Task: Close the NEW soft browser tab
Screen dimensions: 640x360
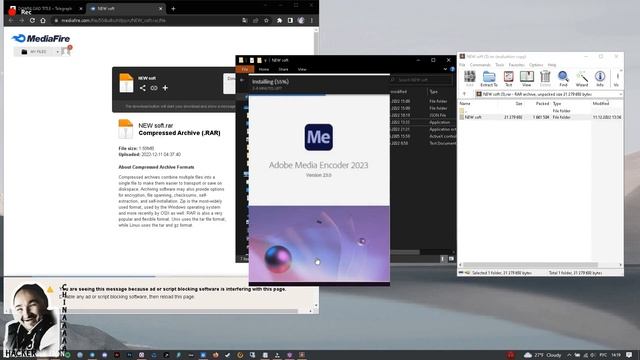Action: [x=160, y=9]
